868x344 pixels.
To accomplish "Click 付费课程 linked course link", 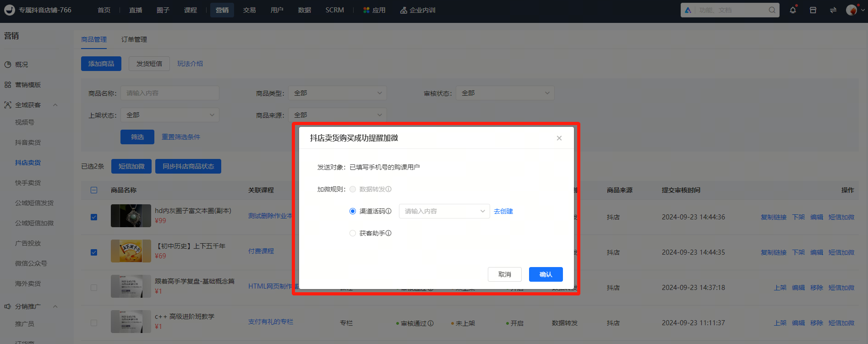I will coord(261,251).
